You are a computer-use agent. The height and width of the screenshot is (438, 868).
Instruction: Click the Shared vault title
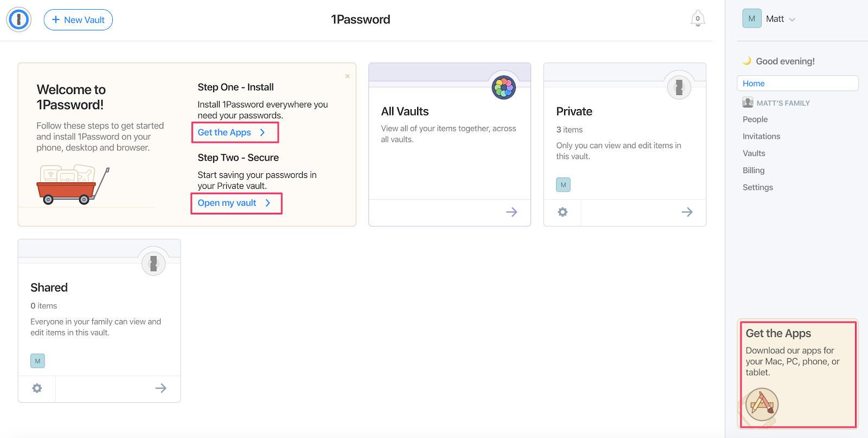click(x=49, y=288)
